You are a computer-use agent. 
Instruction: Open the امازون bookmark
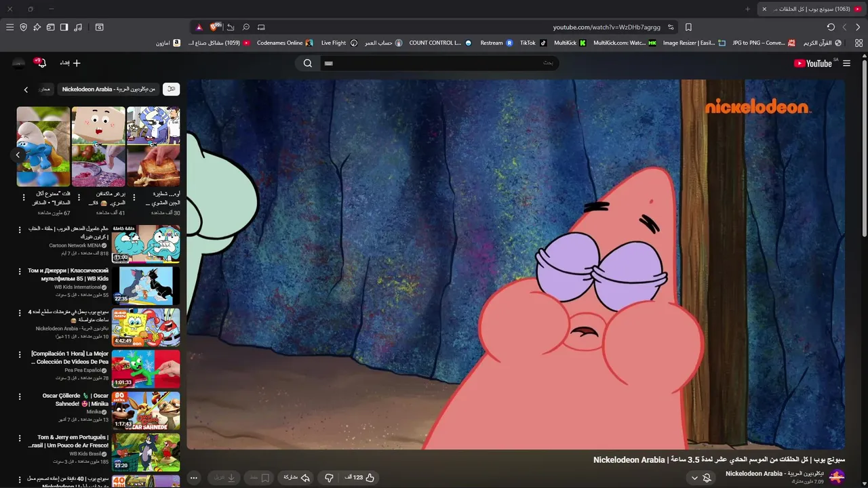click(x=168, y=43)
